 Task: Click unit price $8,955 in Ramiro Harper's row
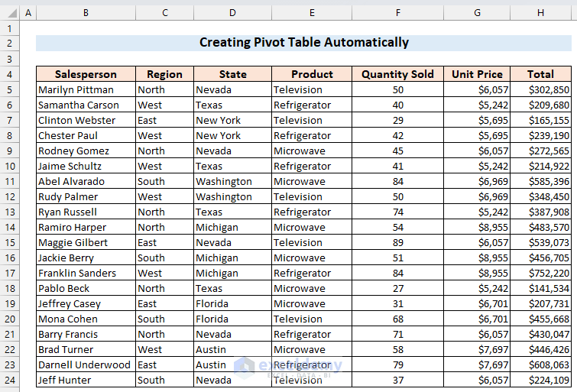point(477,227)
